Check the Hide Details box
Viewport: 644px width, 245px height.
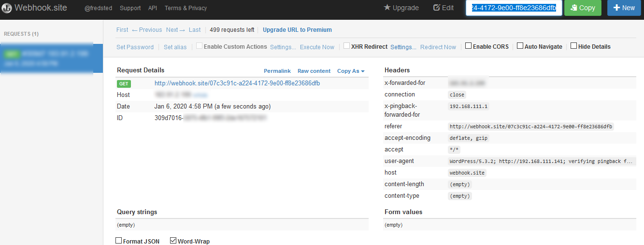573,46
